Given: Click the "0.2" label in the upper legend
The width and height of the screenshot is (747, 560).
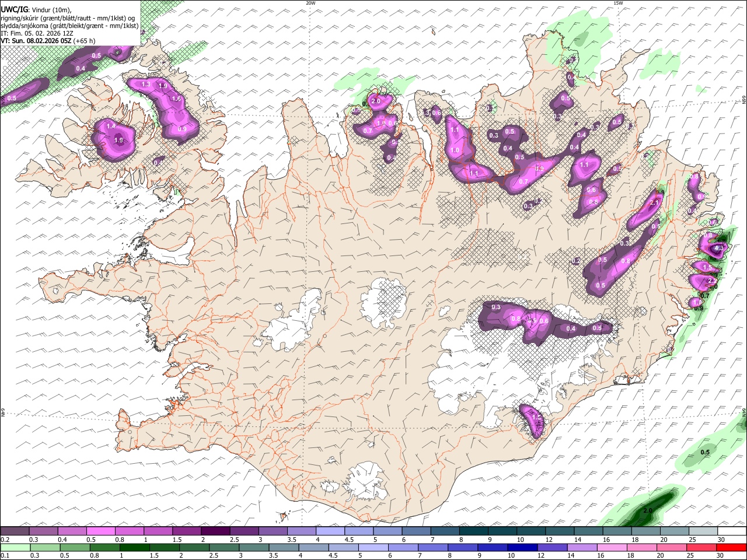Looking at the screenshot, I should point(5,540).
